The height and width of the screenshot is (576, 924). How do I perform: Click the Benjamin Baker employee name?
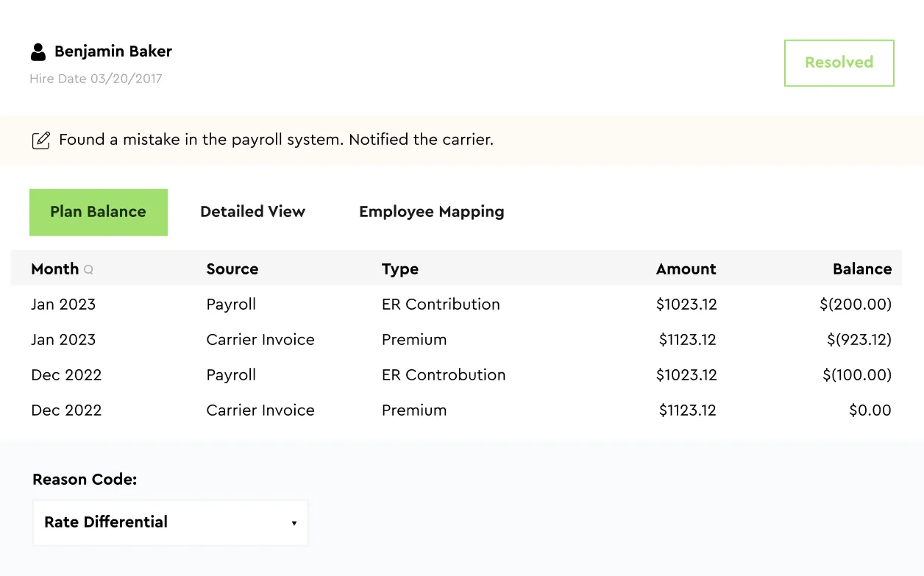click(x=113, y=51)
